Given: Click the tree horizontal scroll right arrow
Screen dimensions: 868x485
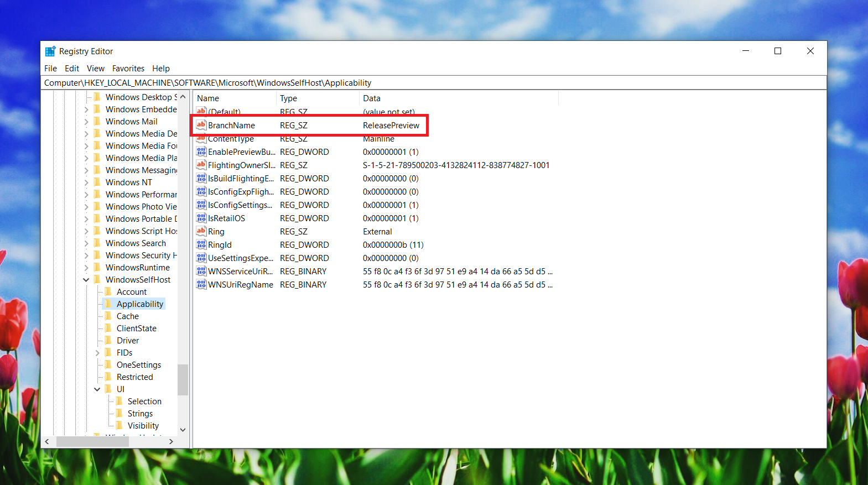Looking at the screenshot, I should 171,441.
